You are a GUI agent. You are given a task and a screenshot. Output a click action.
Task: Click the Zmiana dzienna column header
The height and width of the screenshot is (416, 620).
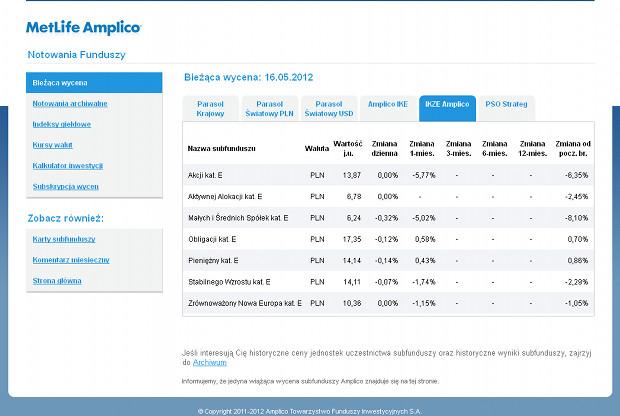384,149
